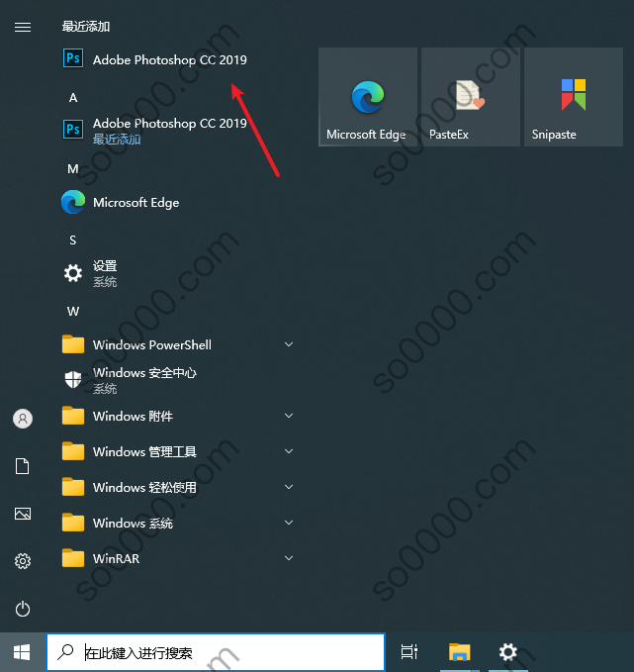
Task: Open Settings gear on the taskbar
Action: [x=508, y=652]
